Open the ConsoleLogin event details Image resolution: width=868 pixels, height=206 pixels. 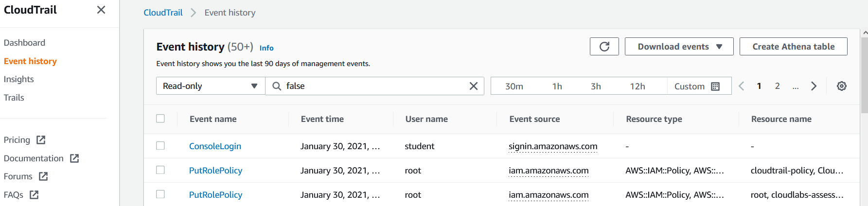coord(215,146)
